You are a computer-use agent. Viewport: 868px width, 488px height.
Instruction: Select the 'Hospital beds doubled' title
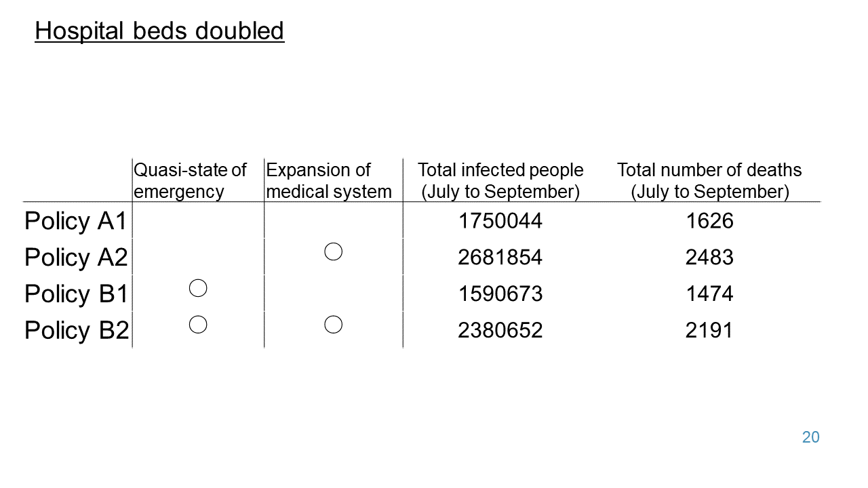[159, 31]
